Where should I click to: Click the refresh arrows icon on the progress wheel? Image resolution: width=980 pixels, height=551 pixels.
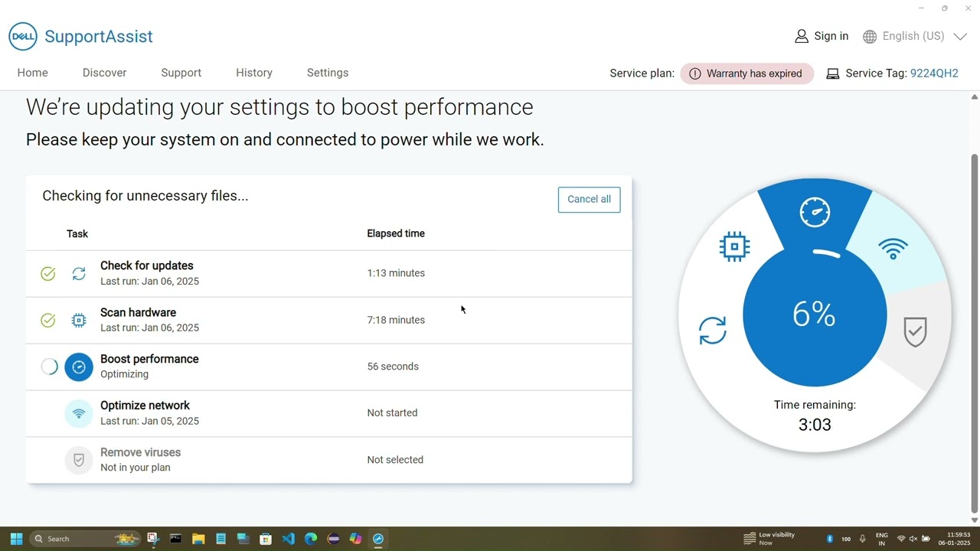pos(713,331)
